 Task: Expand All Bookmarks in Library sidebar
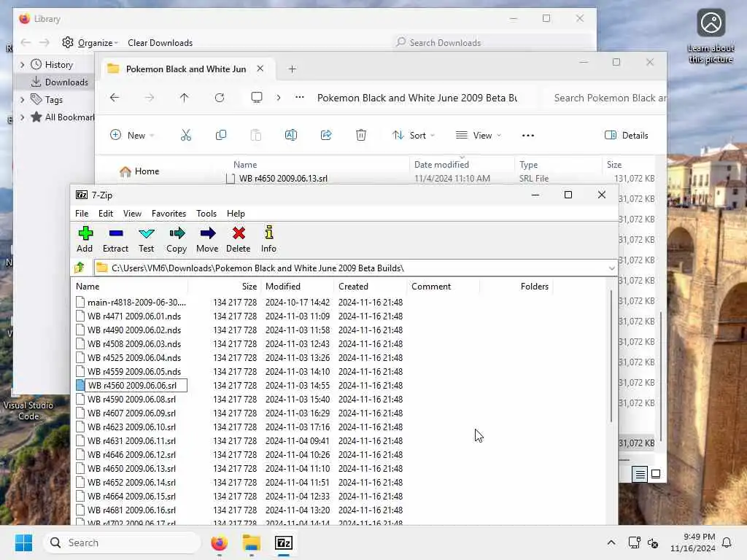coord(22,117)
